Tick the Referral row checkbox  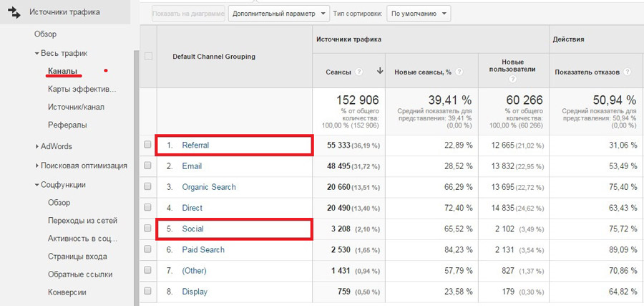[x=148, y=145]
